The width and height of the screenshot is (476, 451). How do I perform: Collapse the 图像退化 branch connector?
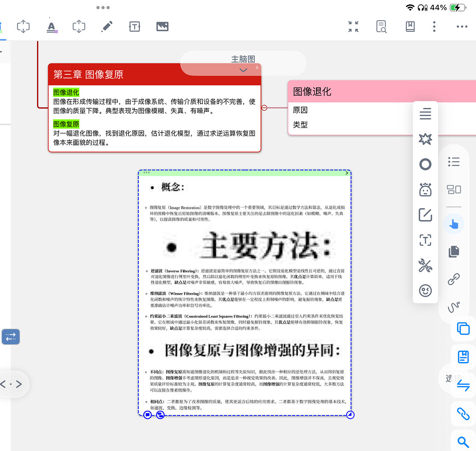264,107
